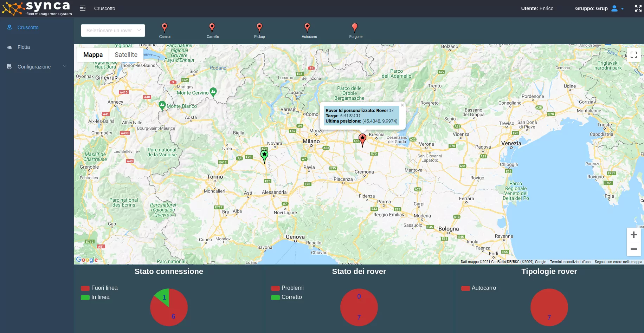Select the Autocarro star pin icon
The image size is (644, 333).
(307, 28)
